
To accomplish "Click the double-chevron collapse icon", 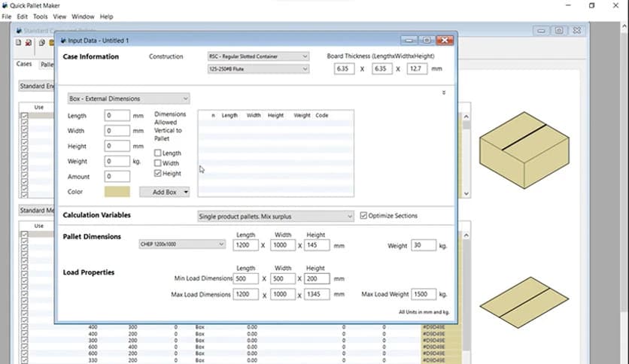I will [x=443, y=93].
